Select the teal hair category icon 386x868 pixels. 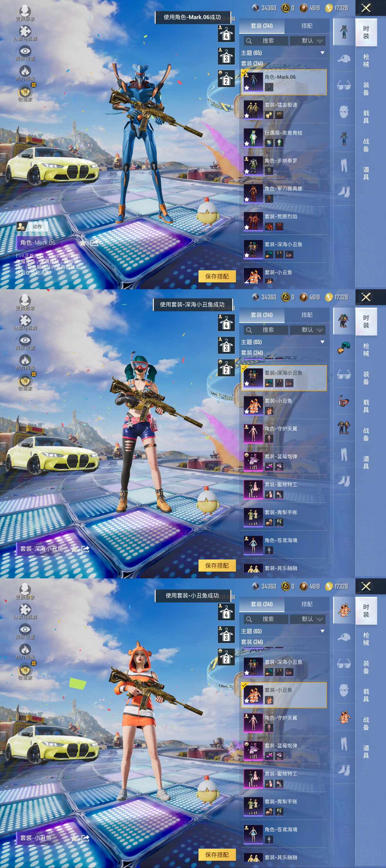click(x=344, y=348)
